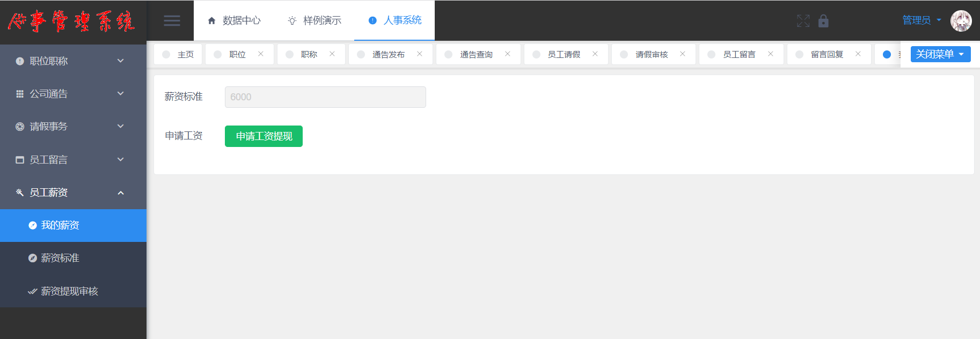
Task: Open the 关闭菜单 dropdown
Action: (940, 54)
